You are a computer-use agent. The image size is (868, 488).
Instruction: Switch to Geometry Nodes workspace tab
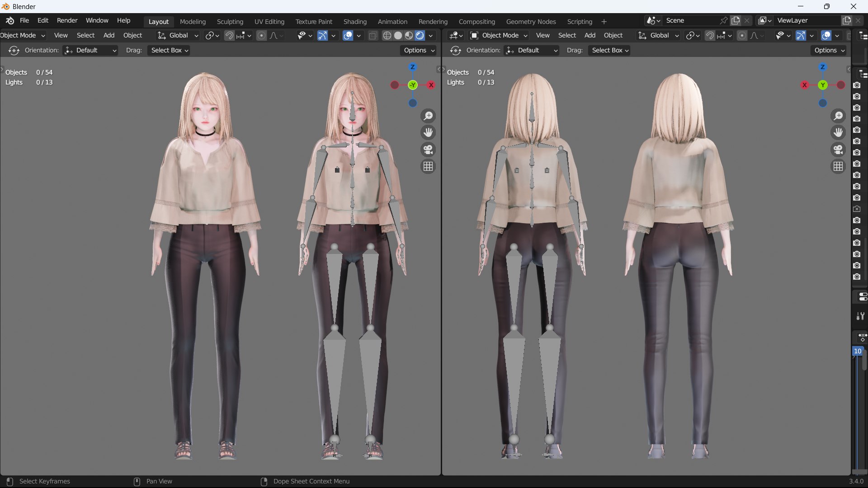click(x=531, y=22)
